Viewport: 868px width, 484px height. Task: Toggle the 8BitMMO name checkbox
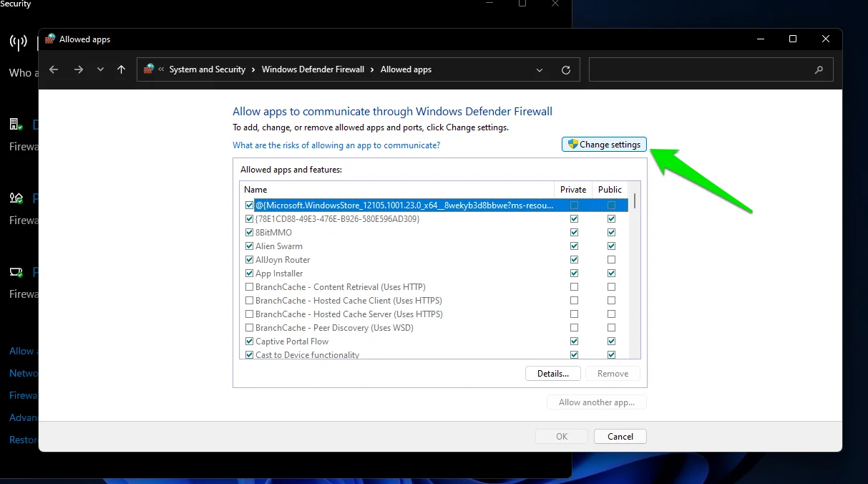point(249,233)
